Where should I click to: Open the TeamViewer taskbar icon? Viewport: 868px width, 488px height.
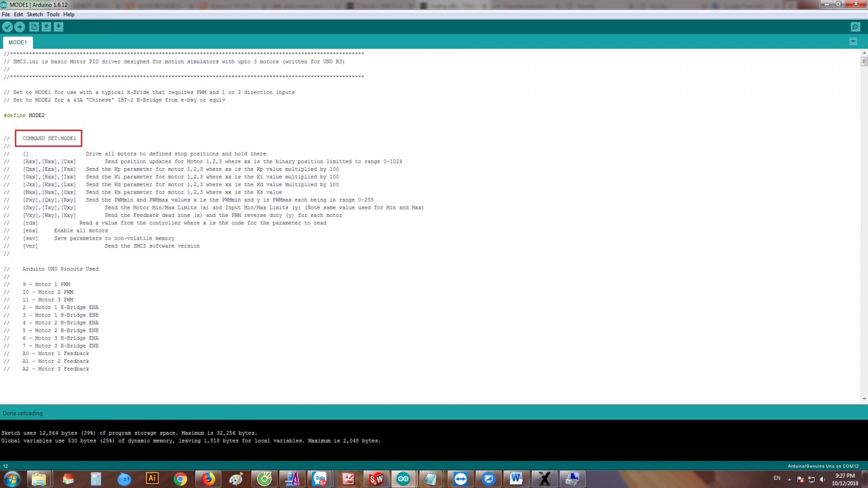tap(461, 479)
